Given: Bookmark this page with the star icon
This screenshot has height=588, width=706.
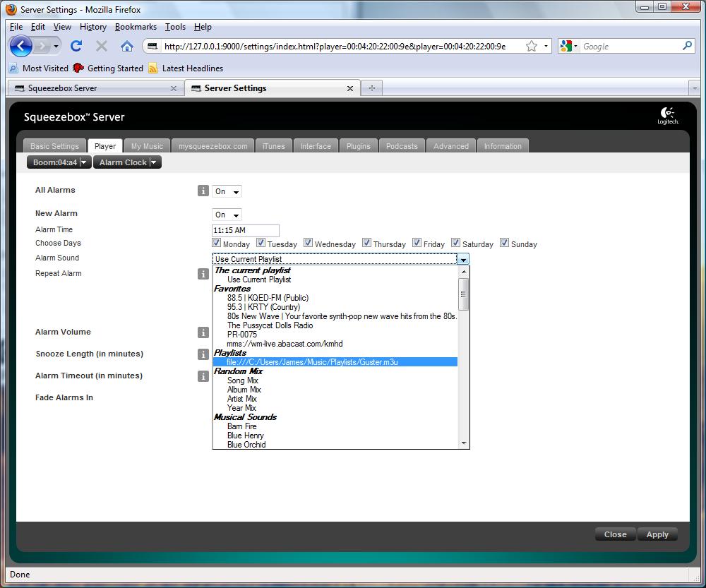Looking at the screenshot, I should pos(532,46).
